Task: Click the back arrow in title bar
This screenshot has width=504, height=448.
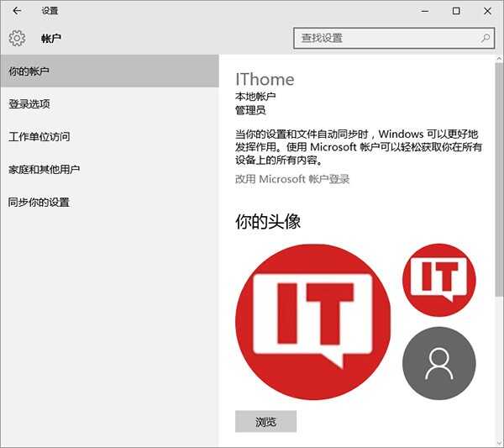Action: point(17,11)
